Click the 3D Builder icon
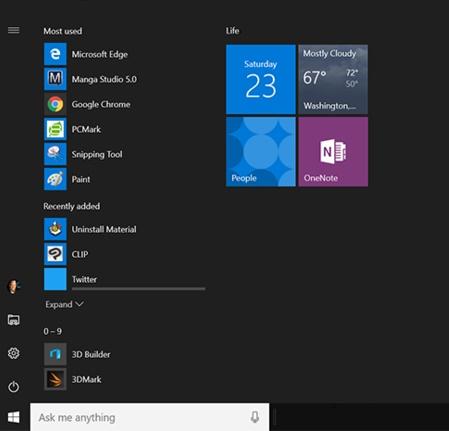Screen dimensions: 449x431 point(55,354)
